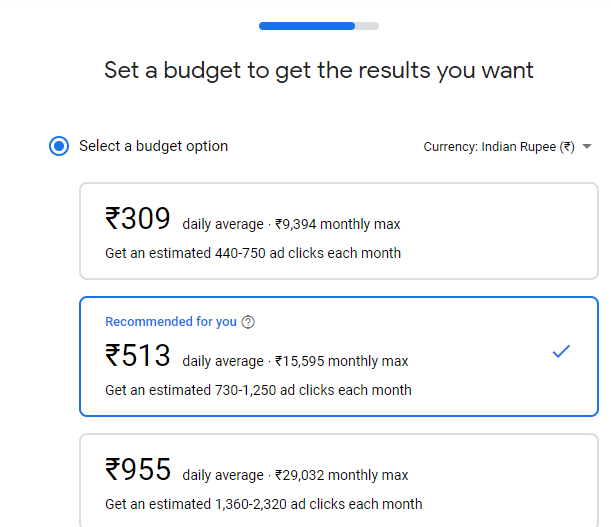
Task: Click the ₹29,032 monthly max text
Action: coord(341,475)
